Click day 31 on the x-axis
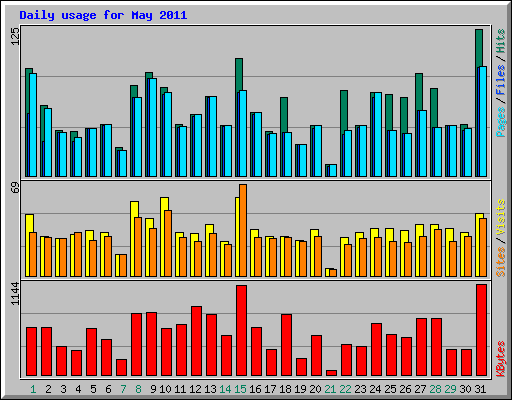512x400 pixels. (480, 389)
